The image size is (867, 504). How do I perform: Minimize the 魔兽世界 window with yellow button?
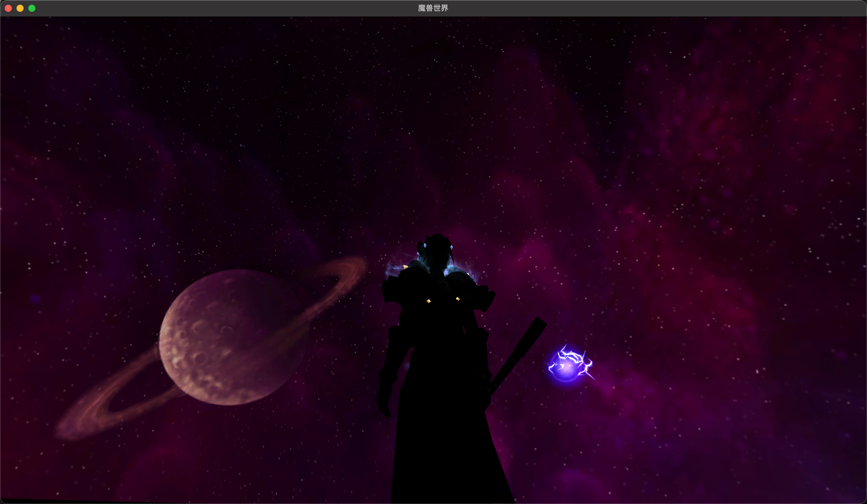point(20,8)
